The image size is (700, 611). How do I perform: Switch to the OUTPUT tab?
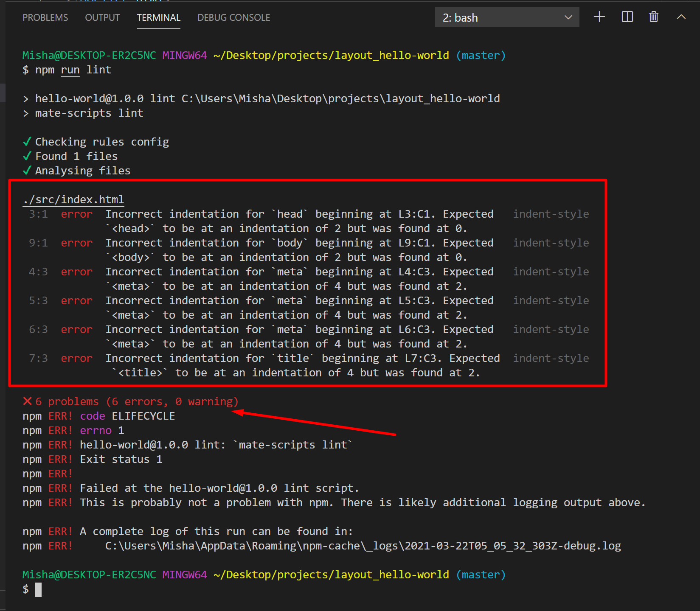coord(102,17)
